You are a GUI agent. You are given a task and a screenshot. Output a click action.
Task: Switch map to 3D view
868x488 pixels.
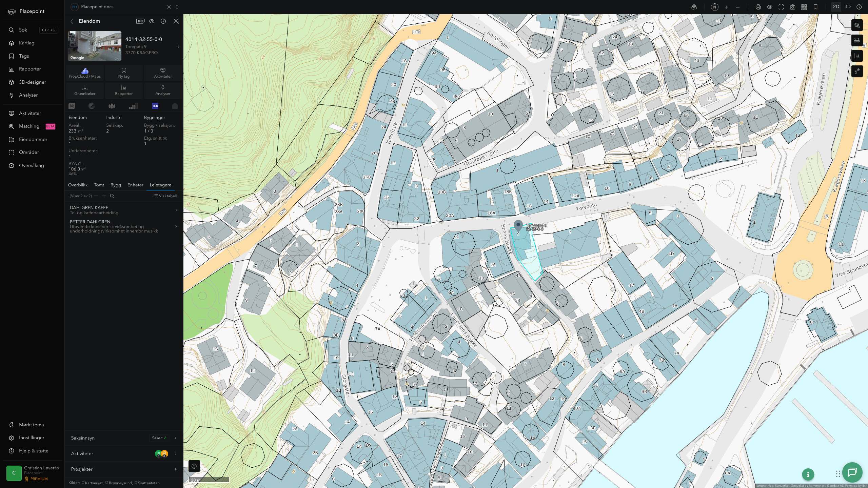coord(848,7)
